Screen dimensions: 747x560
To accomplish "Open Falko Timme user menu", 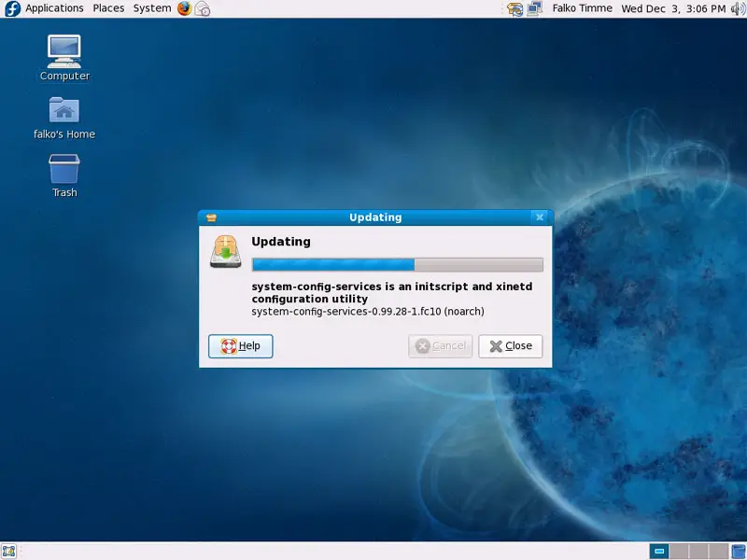I will tap(582, 8).
